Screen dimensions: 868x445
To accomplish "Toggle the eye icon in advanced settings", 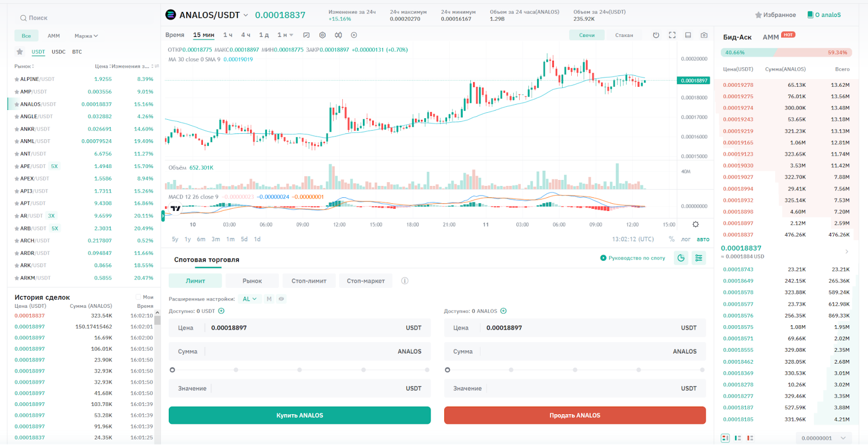I will click(282, 299).
